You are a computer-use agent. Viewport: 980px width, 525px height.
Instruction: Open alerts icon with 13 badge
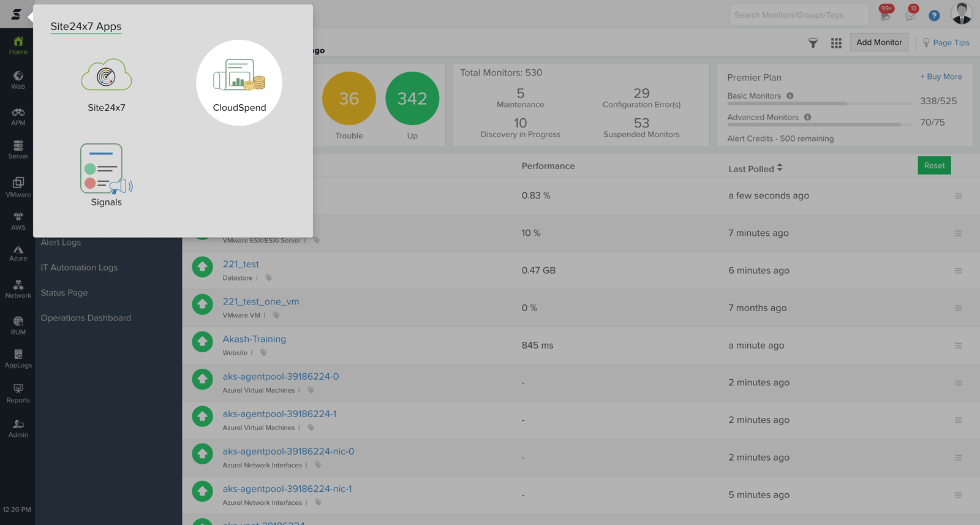[911, 14]
